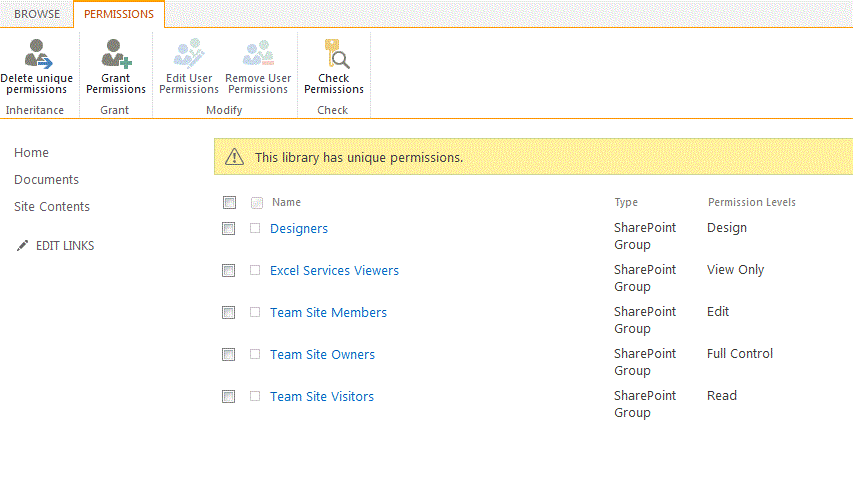Screen dimensions: 853x486
Task: Switch to the BROWSE tab
Action: [x=36, y=14]
